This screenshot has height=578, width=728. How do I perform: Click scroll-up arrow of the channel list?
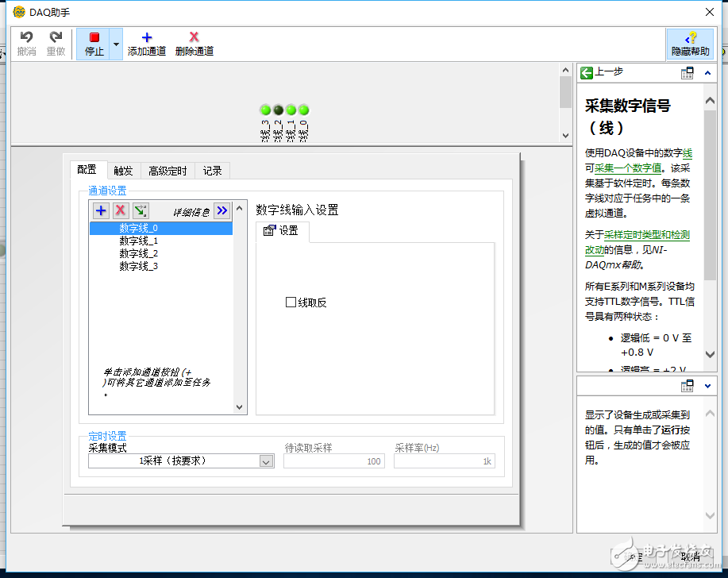coord(240,209)
